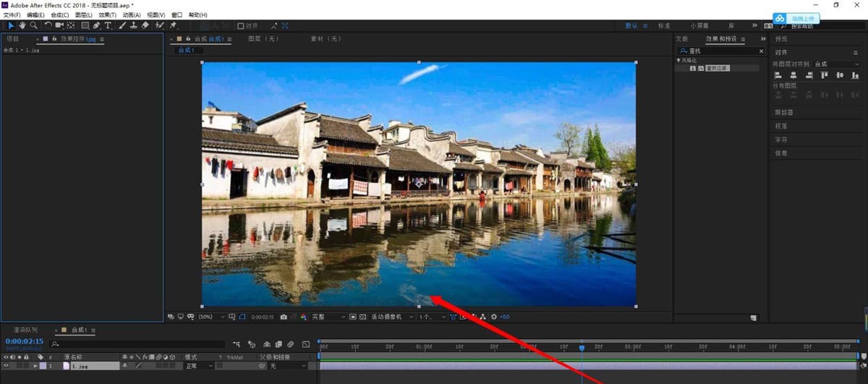The height and width of the screenshot is (384, 868).
Task: Click the snapshot camera icon in viewer
Action: tap(284, 317)
